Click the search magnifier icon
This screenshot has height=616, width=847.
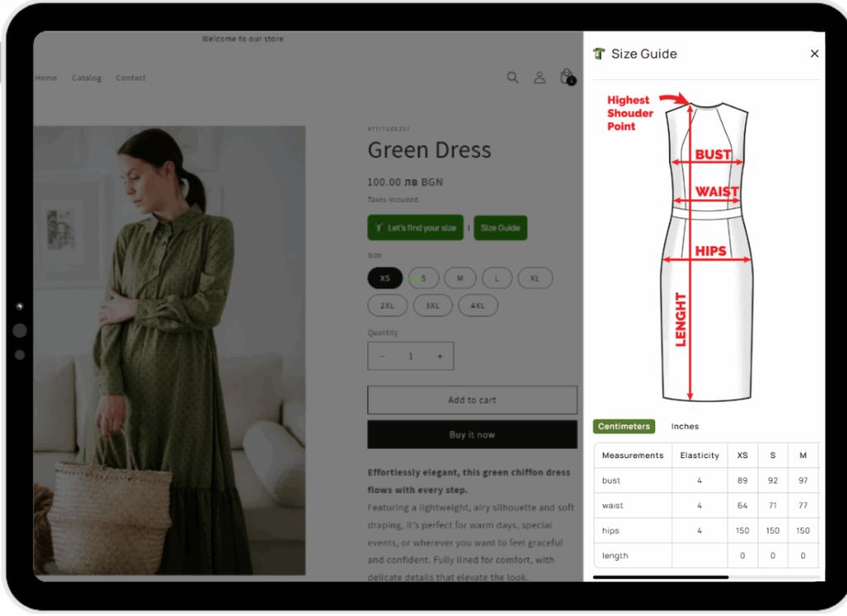click(513, 78)
